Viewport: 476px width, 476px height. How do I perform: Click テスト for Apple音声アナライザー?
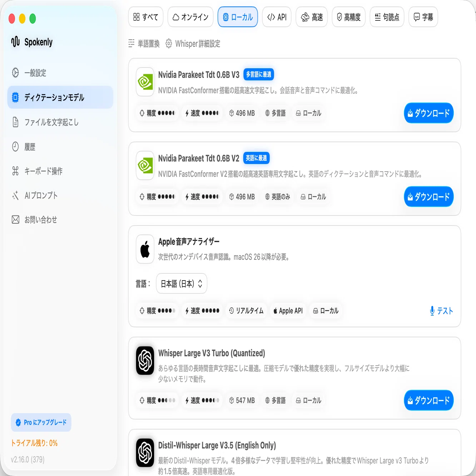[x=441, y=311]
